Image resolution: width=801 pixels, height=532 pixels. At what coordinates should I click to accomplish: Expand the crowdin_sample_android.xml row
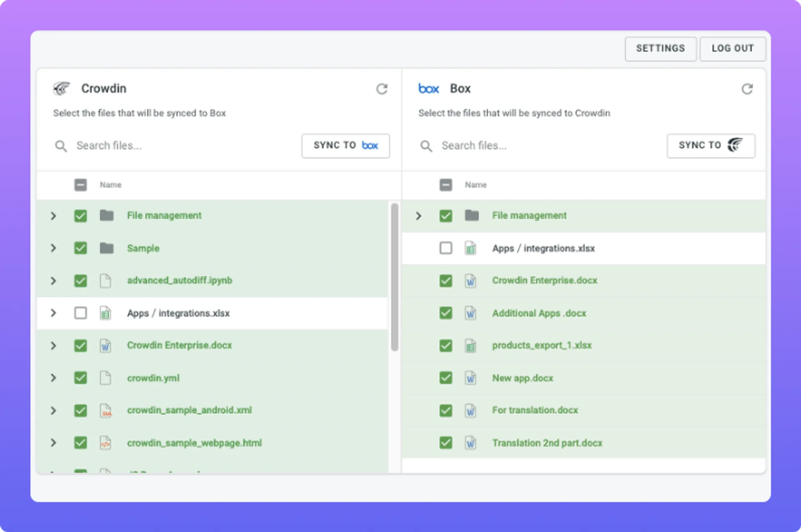53,411
